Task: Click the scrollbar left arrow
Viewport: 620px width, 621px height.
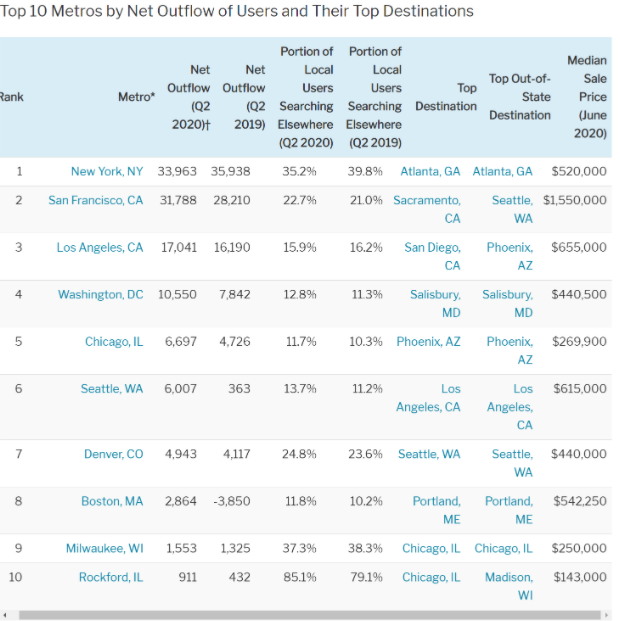Action: pyautogui.click(x=6, y=615)
